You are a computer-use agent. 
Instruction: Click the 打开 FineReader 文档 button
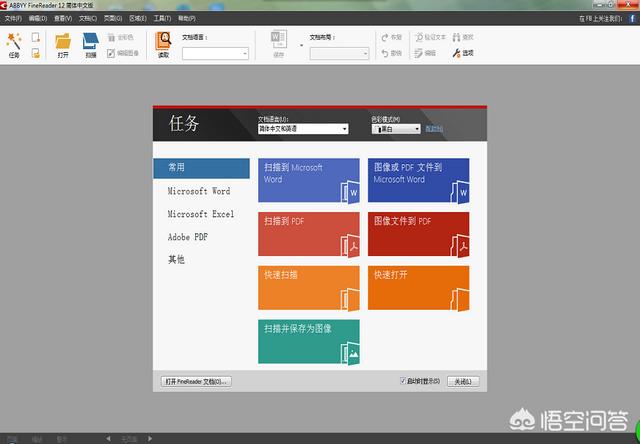[x=196, y=381]
